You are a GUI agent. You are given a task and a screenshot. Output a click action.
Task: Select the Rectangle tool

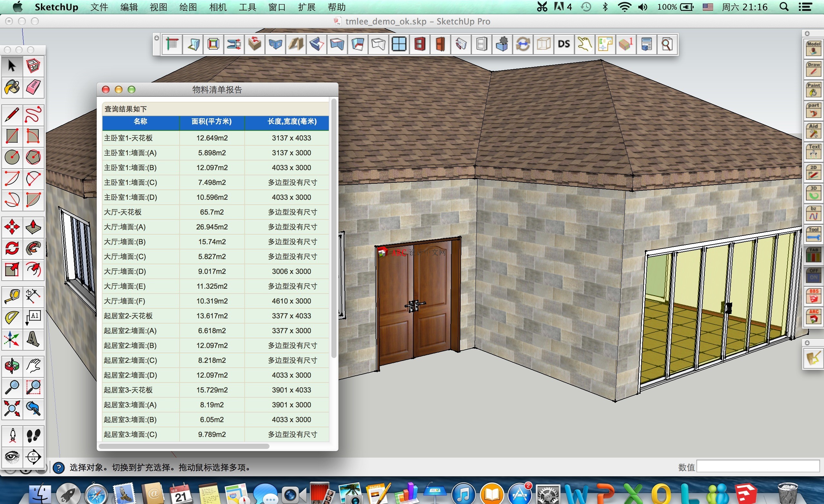(x=12, y=136)
